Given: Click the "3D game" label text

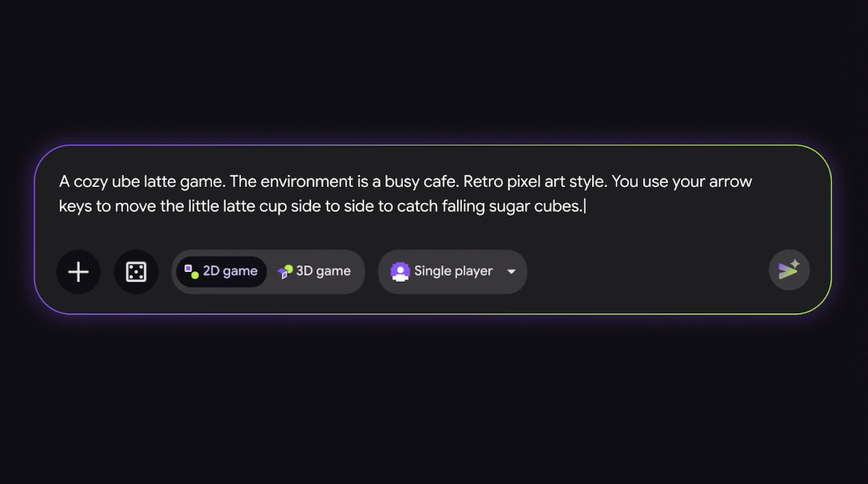Looking at the screenshot, I should [323, 271].
